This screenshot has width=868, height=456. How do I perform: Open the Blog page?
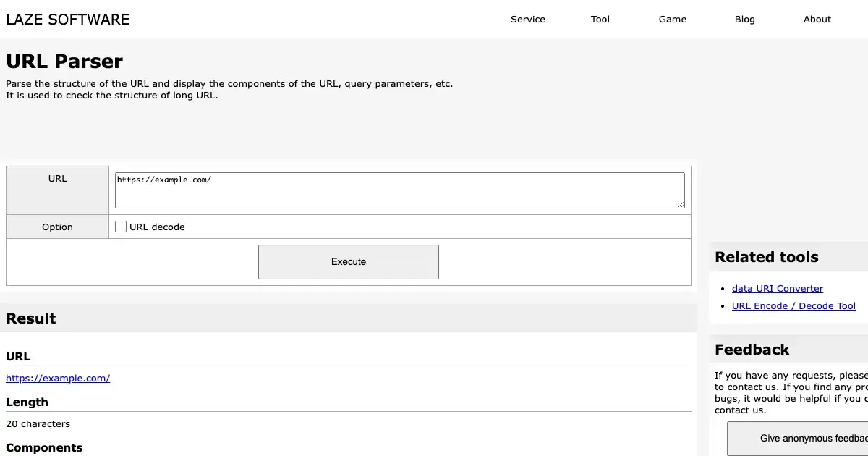point(745,20)
